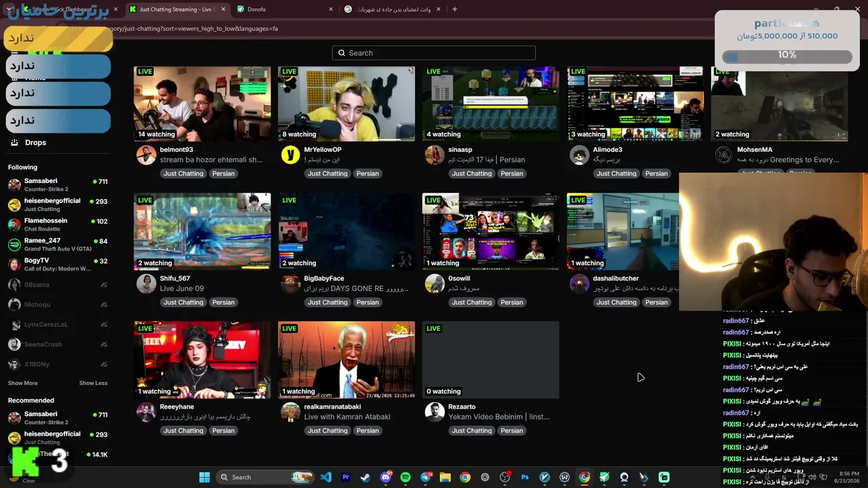Viewport: 868px width, 488px height.
Task: Open belmont93's channel avatar
Action: point(146,155)
